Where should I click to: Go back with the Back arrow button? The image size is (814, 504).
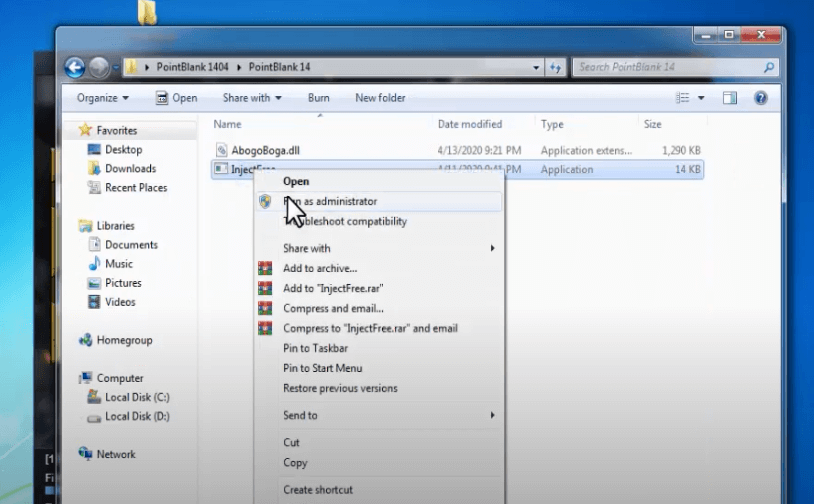coord(75,67)
